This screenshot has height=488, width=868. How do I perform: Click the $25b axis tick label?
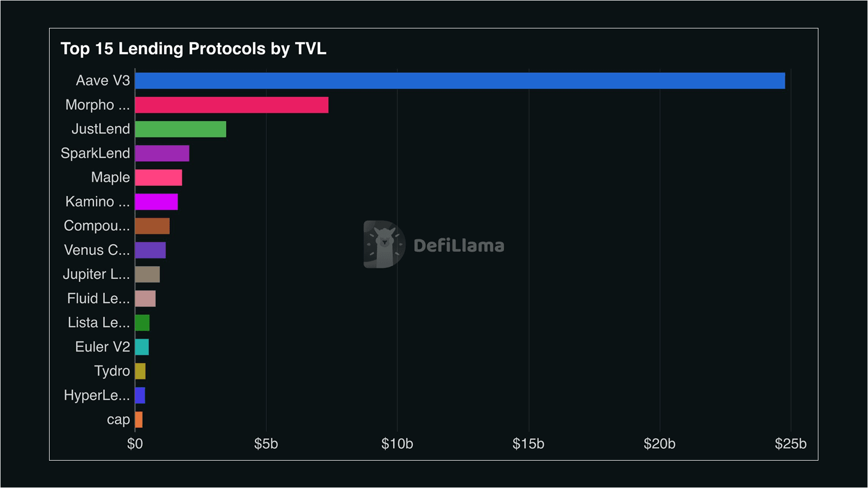point(790,444)
